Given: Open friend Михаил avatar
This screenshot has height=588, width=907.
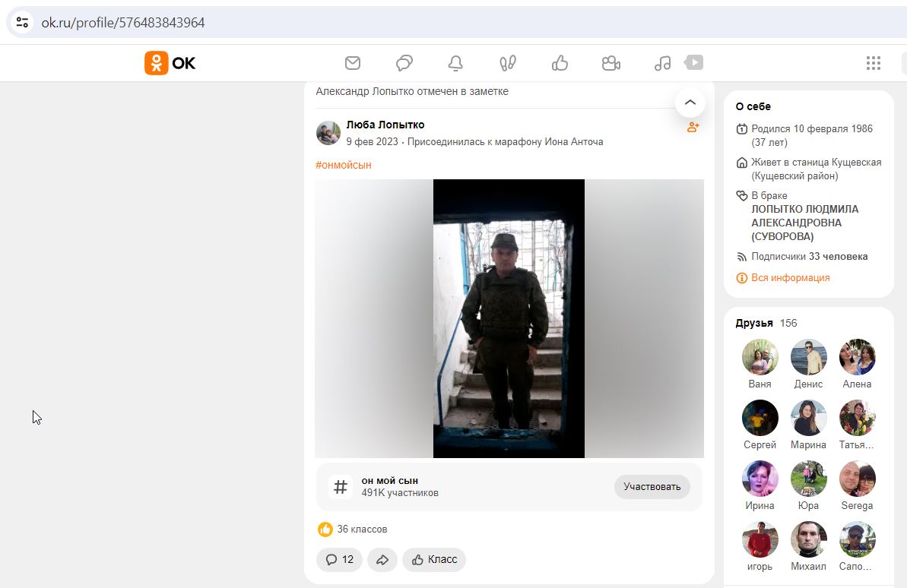Looking at the screenshot, I should 809,539.
